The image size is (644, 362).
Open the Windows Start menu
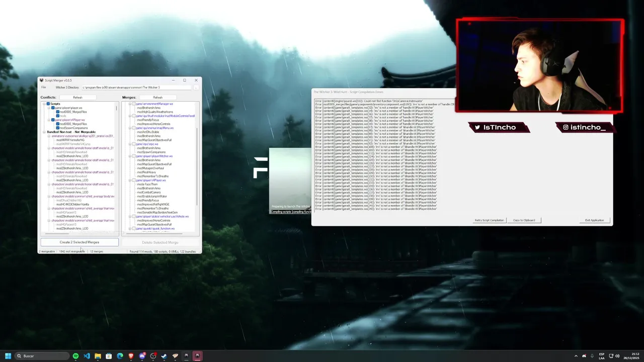8,356
